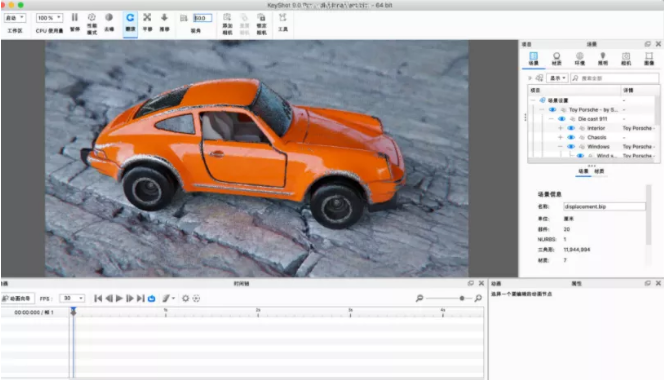664x380 pixels.
Task: Click the perspective field-of-view icon
Action: tap(183, 18)
